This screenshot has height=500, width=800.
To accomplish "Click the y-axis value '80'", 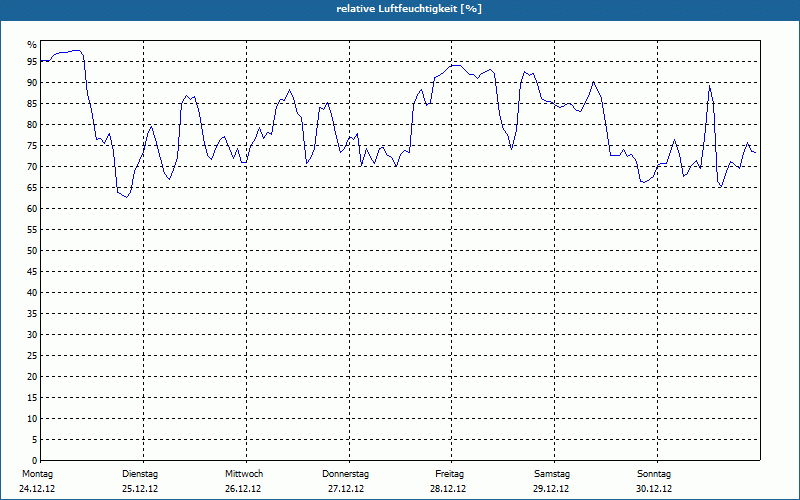I will tap(32, 124).
